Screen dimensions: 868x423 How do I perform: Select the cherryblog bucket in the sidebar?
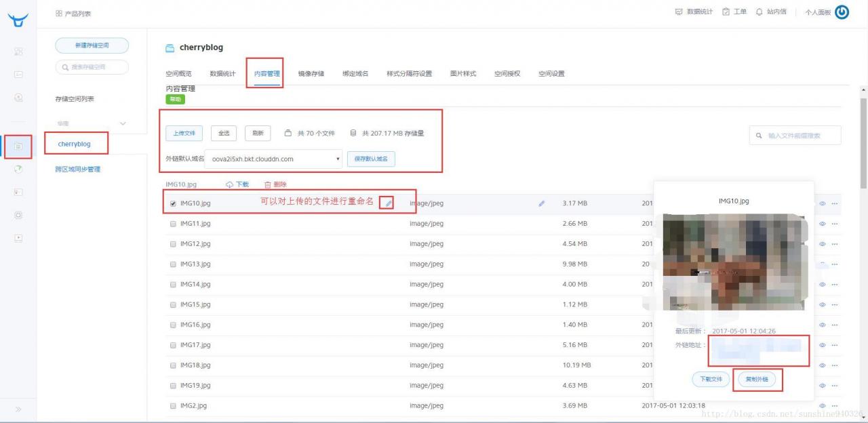(x=74, y=144)
